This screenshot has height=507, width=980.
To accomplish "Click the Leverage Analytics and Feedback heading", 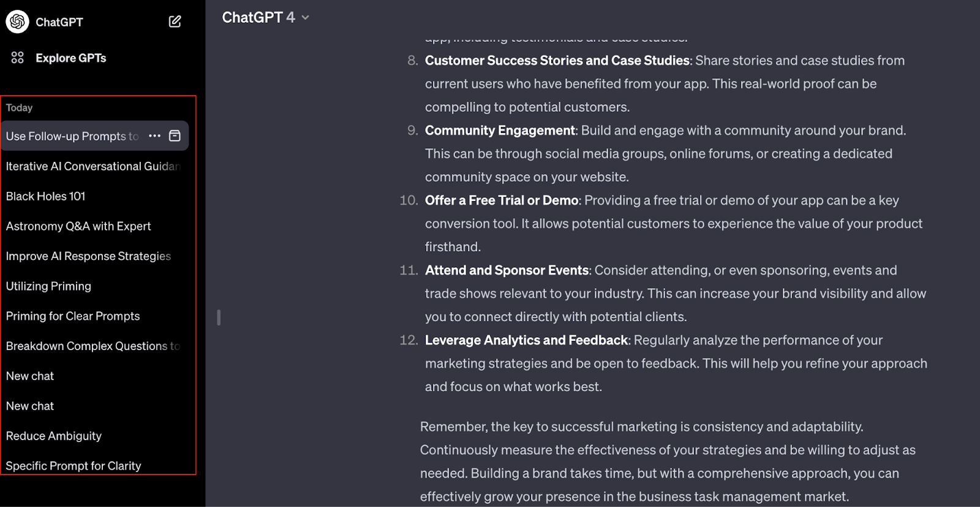I will tap(527, 340).
